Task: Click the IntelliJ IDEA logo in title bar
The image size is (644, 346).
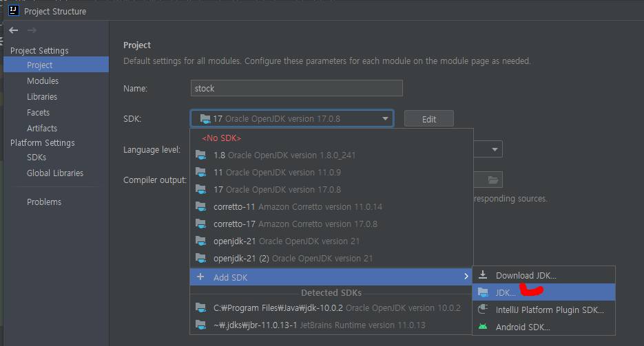Action: click(14, 10)
